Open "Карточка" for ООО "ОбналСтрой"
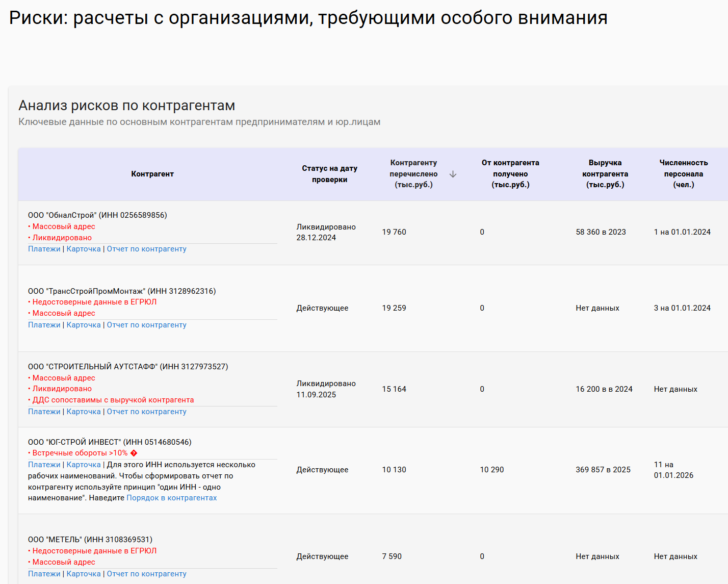This screenshot has height=584, width=728. (x=83, y=248)
